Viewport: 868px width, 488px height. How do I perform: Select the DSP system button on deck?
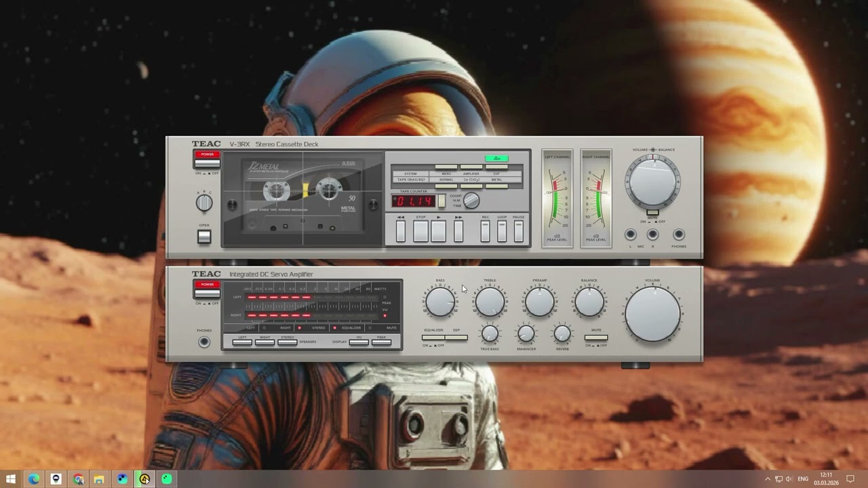pyautogui.click(x=496, y=167)
